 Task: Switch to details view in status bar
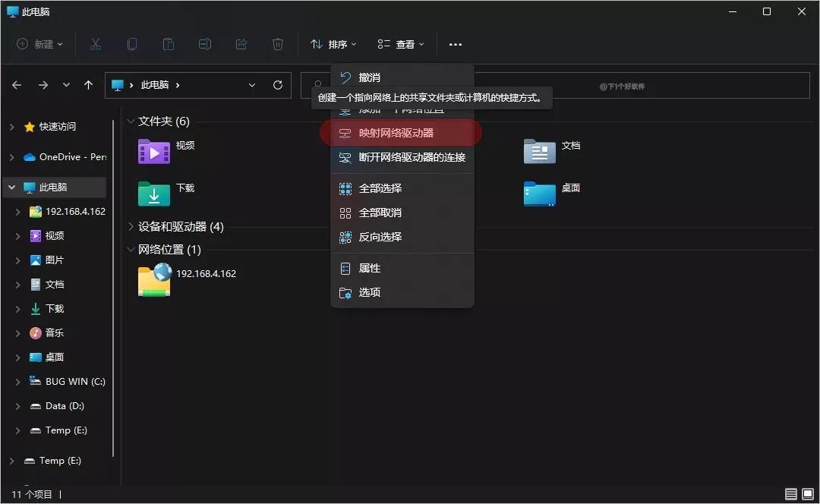pos(791,494)
